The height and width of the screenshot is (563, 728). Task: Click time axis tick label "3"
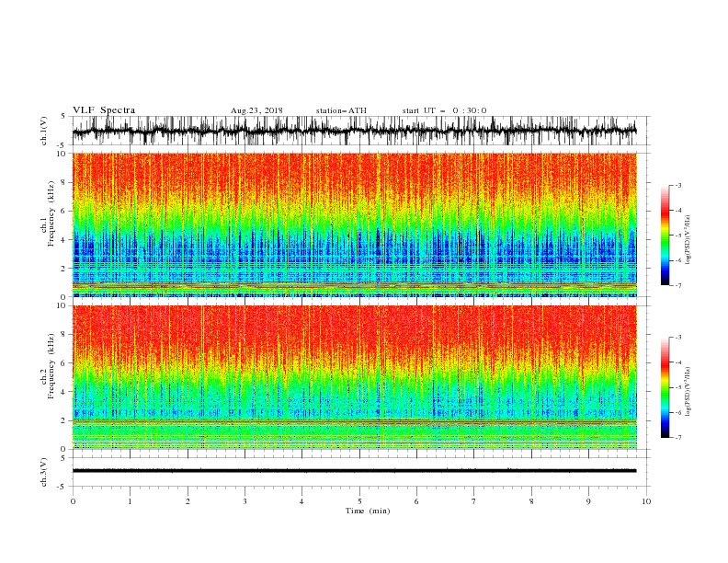[245, 501]
